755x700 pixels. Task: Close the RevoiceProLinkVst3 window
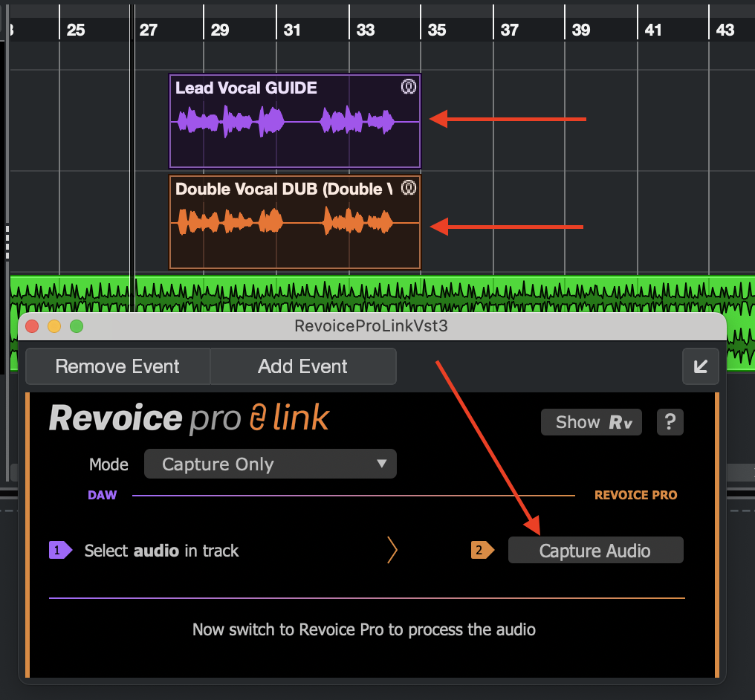(32, 326)
